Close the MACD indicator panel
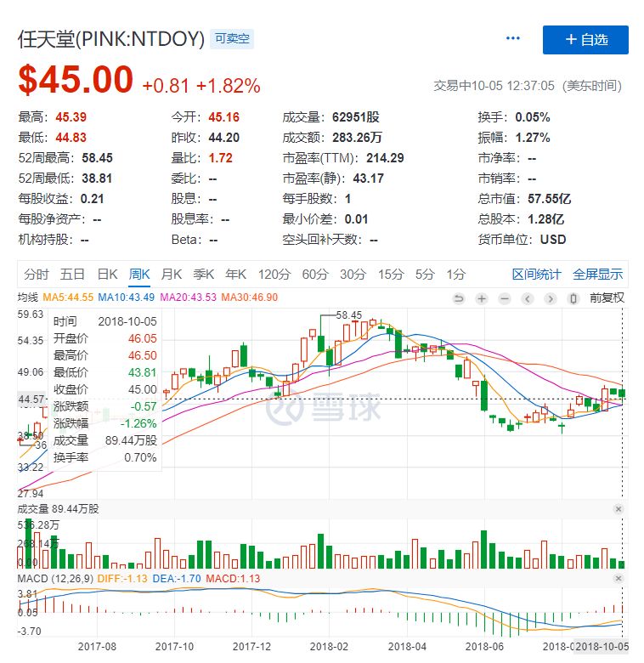Image resolution: width=644 pixels, height=663 pixels. [x=619, y=578]
